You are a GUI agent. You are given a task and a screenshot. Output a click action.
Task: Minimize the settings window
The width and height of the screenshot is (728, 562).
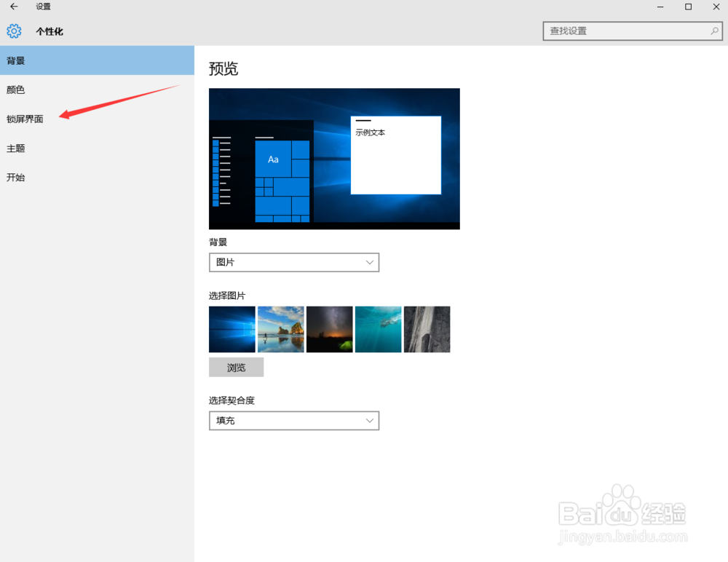[660, 7]
